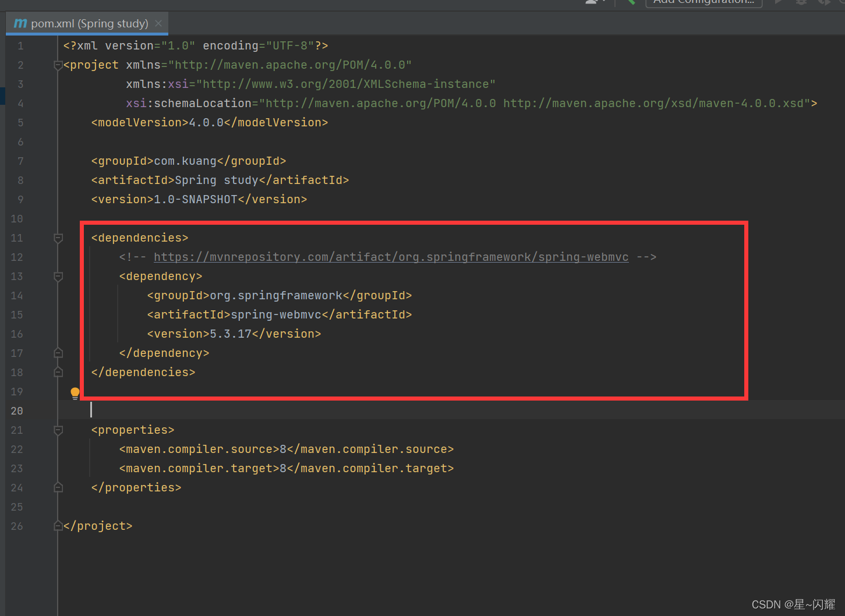845x616 pixels.
Task: Click line number 1 in gutter
Action: (20, 45)
